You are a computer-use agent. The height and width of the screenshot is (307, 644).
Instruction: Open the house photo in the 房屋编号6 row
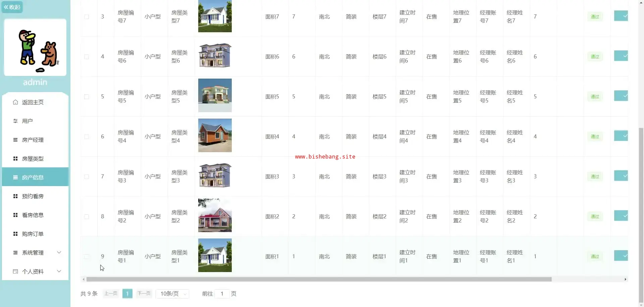[x=215, y=55]
